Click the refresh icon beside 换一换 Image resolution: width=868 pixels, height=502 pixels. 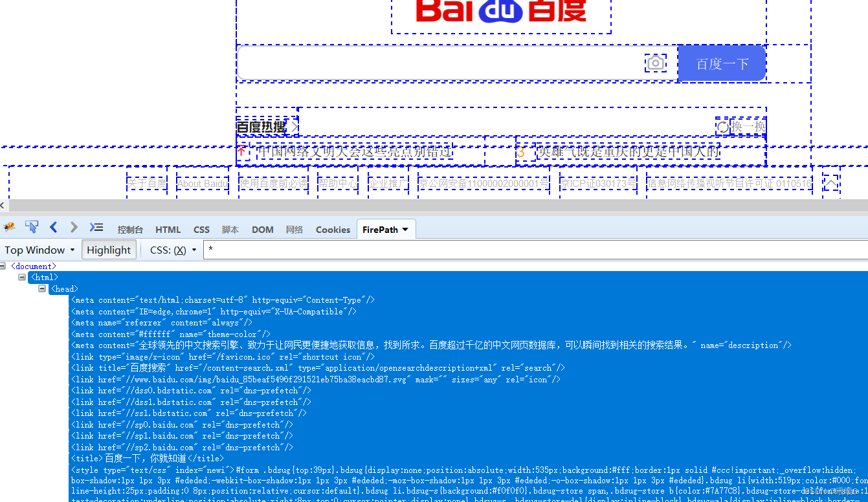click(722, 127)
